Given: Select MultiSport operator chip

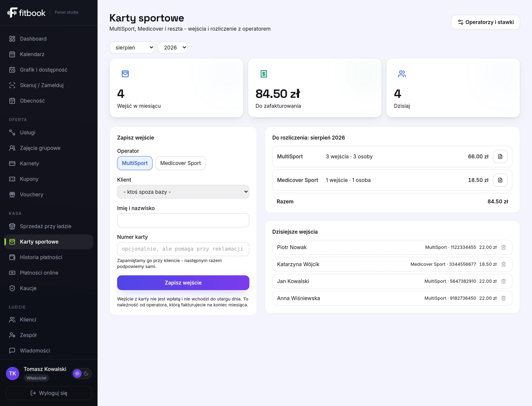Looking at the screenshot, I should 135,163.
